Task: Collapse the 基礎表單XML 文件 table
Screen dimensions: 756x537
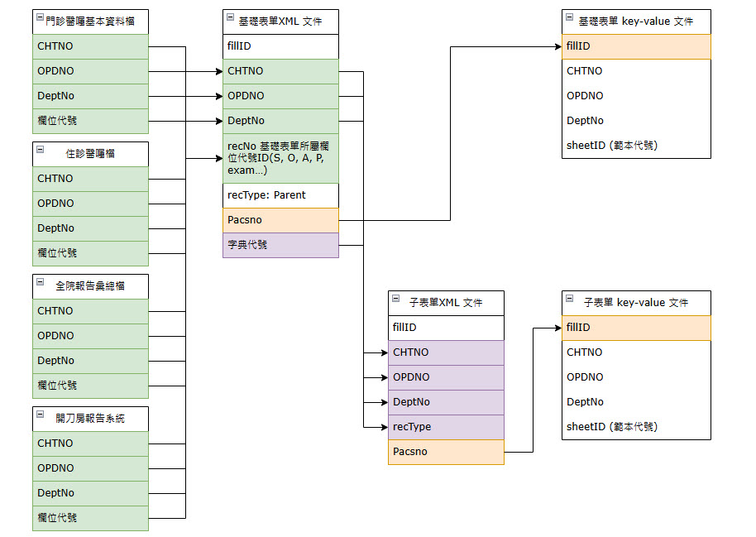Action: [x=231, y=17]
